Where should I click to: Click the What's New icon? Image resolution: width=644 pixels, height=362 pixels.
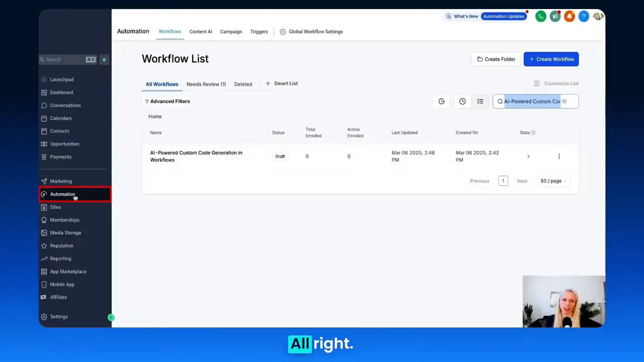[x=448, y=17]
